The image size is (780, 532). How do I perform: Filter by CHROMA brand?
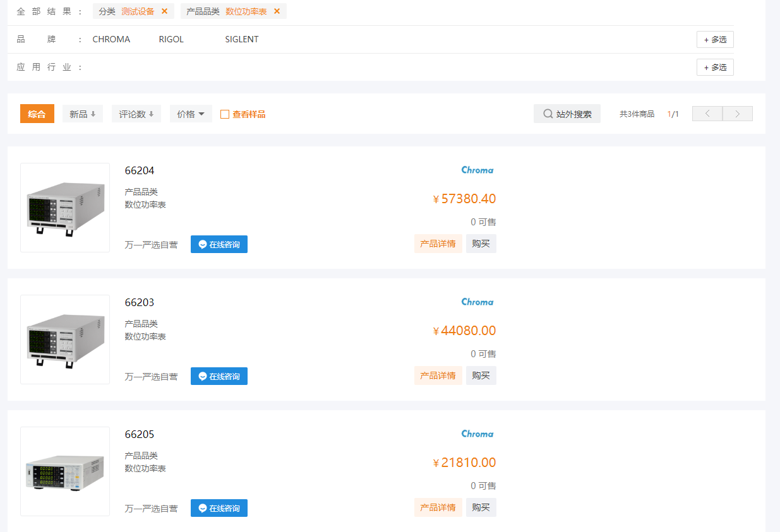[x=111, y=39]
